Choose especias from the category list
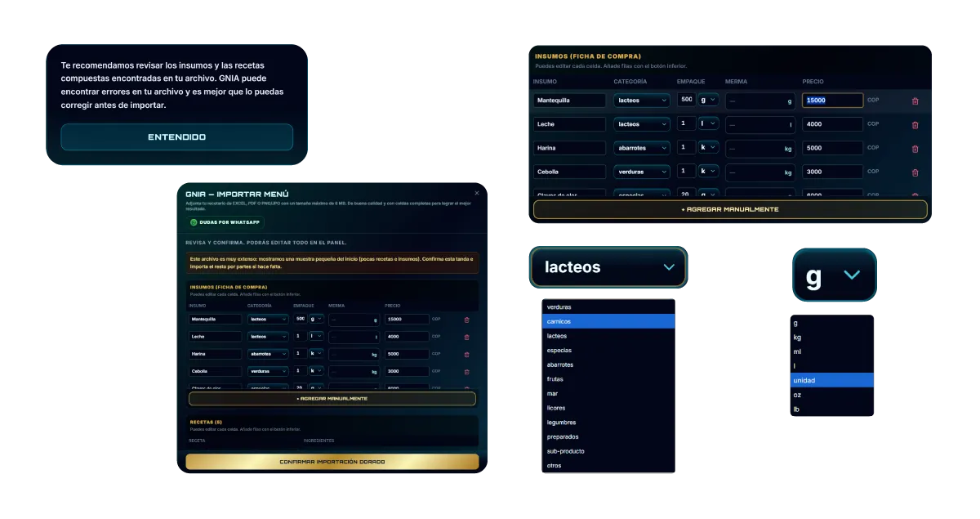This screenshot has height=519, width=980. [608, 350]
